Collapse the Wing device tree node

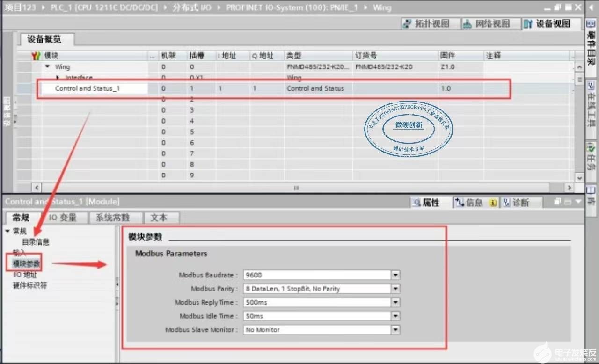click(x=48, y=67)
